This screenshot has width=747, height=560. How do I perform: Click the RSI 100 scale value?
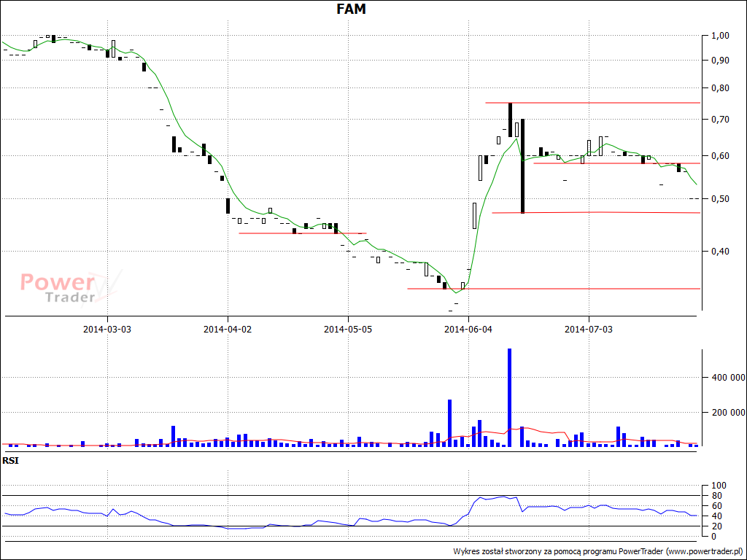coord(718,486)
